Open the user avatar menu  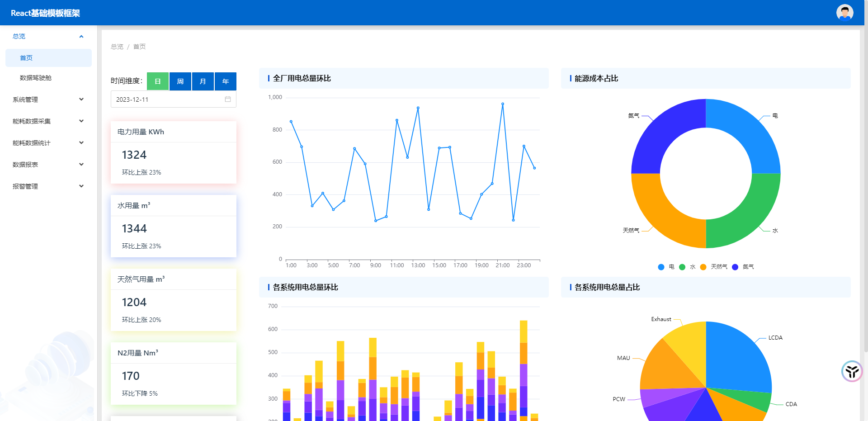coord(844,13)
